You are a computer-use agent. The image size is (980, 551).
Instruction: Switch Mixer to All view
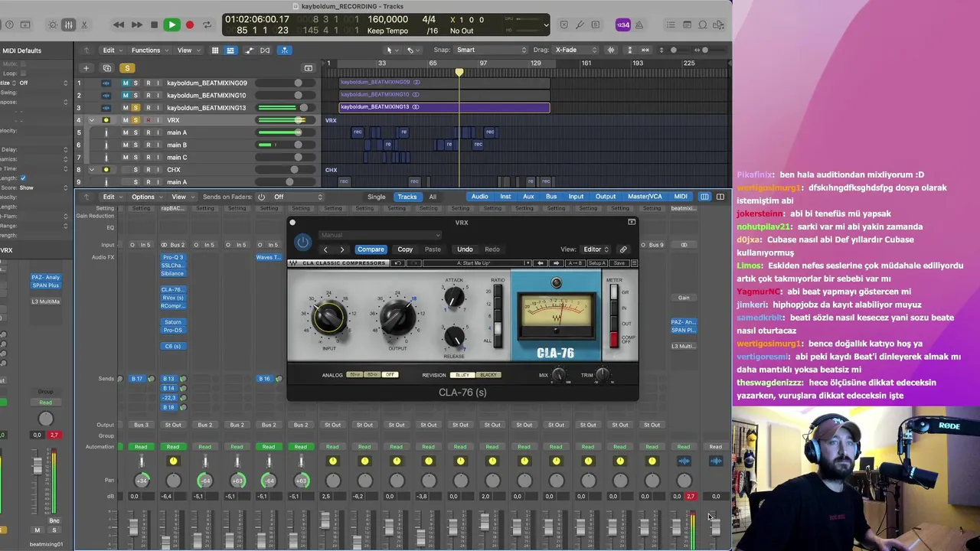click(x=433, y=197)
